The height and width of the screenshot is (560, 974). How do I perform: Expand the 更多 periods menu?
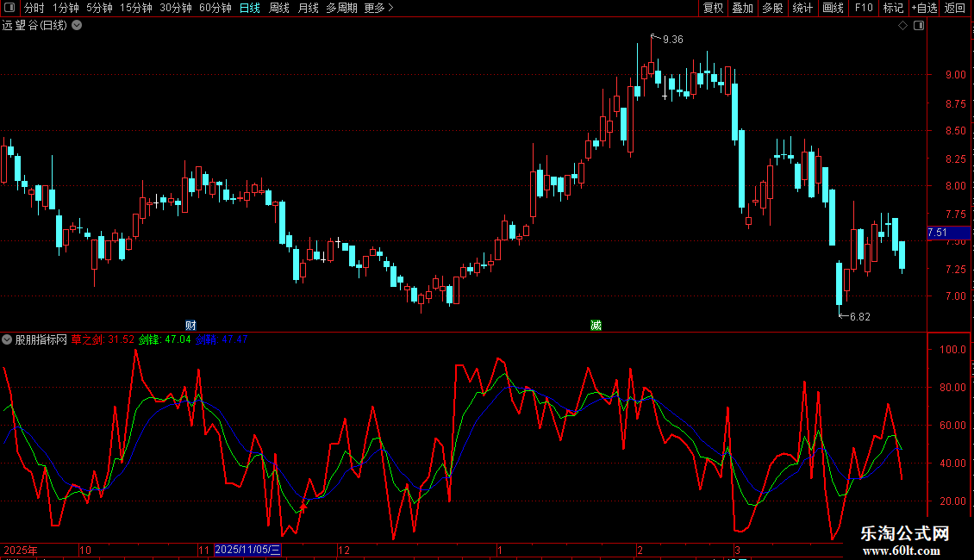tap(379, 8)
